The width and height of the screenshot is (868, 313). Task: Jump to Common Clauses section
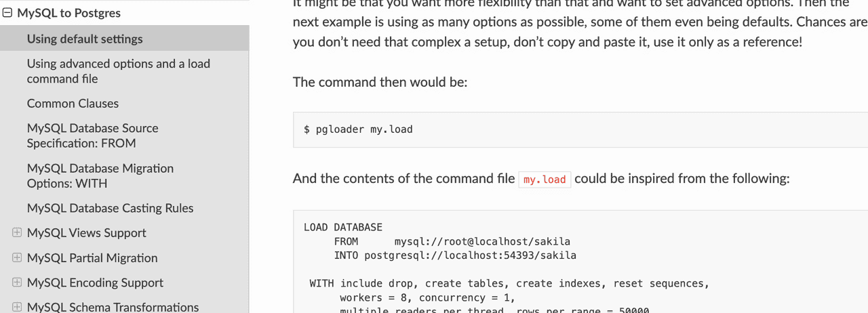point(73,104)
